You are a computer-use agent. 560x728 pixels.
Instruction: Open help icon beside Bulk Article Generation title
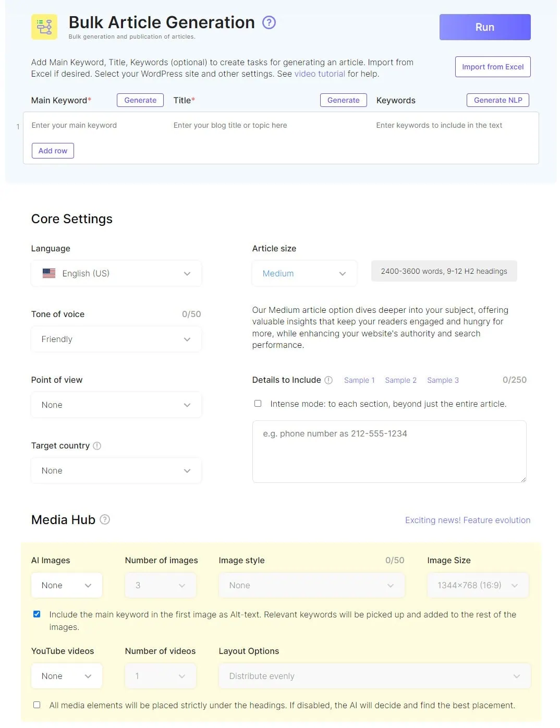coord(269,22)
